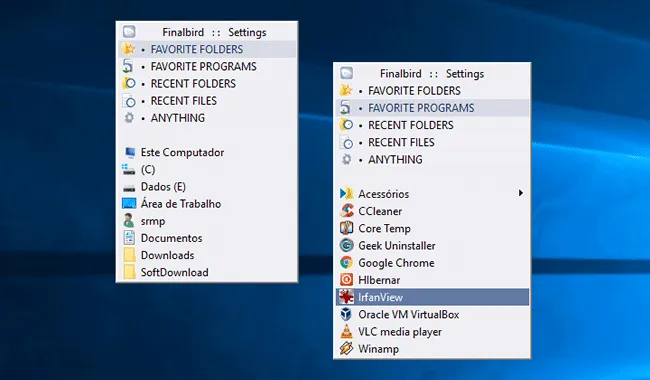Launch Geek Uninstaller from the list
The height and width of the screenshot is (380, 650).
(x=432, y=245)
